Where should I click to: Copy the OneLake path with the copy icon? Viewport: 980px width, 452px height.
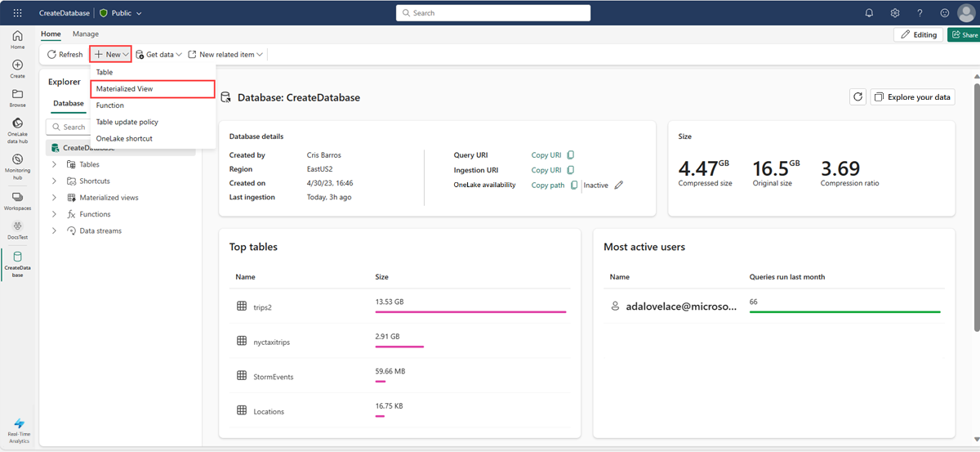coord(574,186)
